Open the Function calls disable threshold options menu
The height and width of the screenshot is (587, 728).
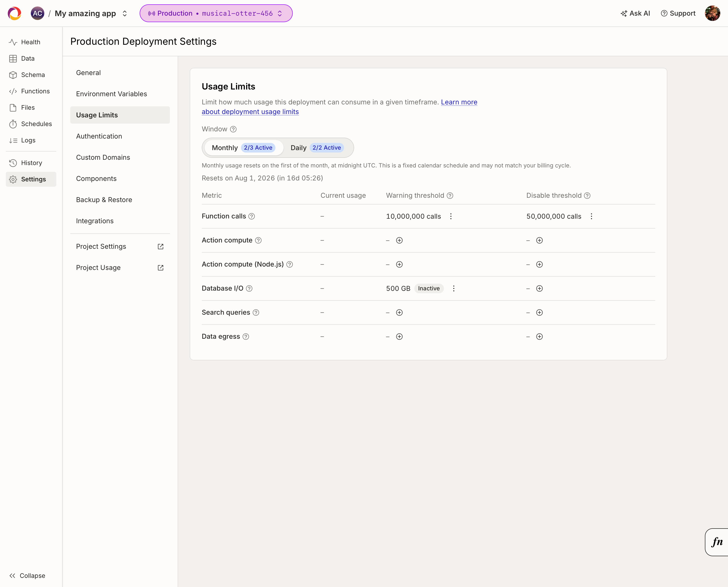(x=591, y=217)
